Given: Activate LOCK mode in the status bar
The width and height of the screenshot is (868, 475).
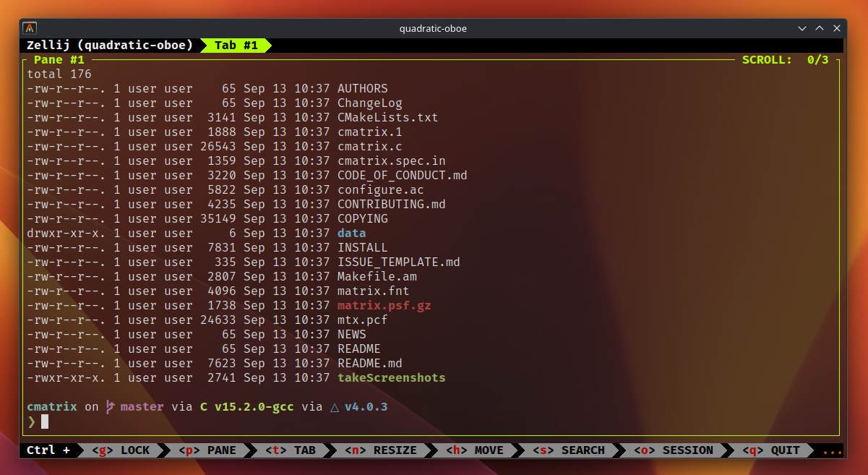Looking at the screenshot, I should coord(121,450).
